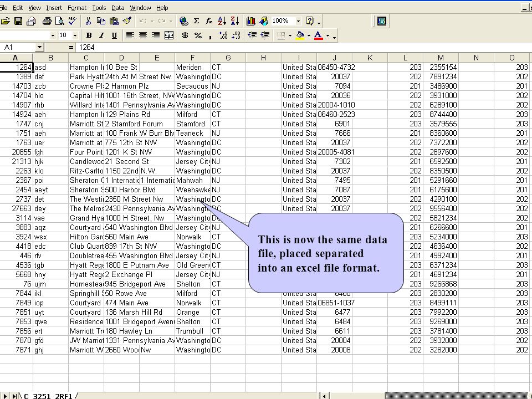Image resolution: width=532 pixels, height=399 pixels.
Task: Toggle Merge and Center
Action: click(169, 35)
